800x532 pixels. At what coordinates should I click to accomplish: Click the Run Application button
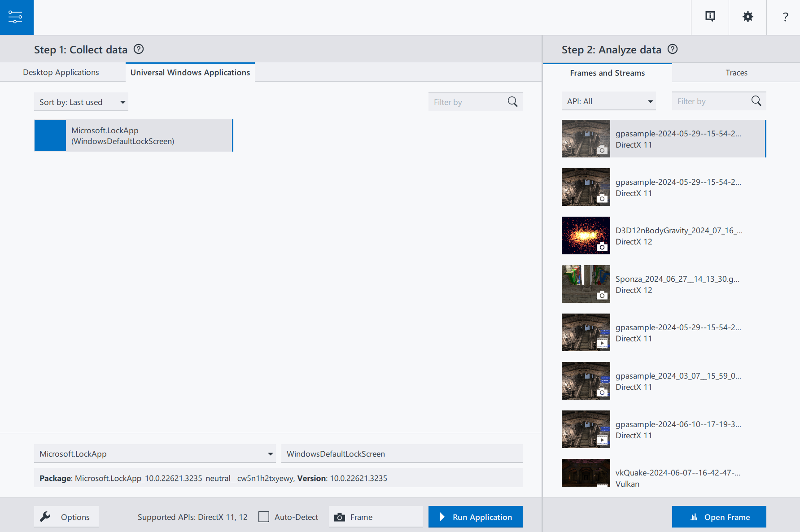(x=476, y=517)
